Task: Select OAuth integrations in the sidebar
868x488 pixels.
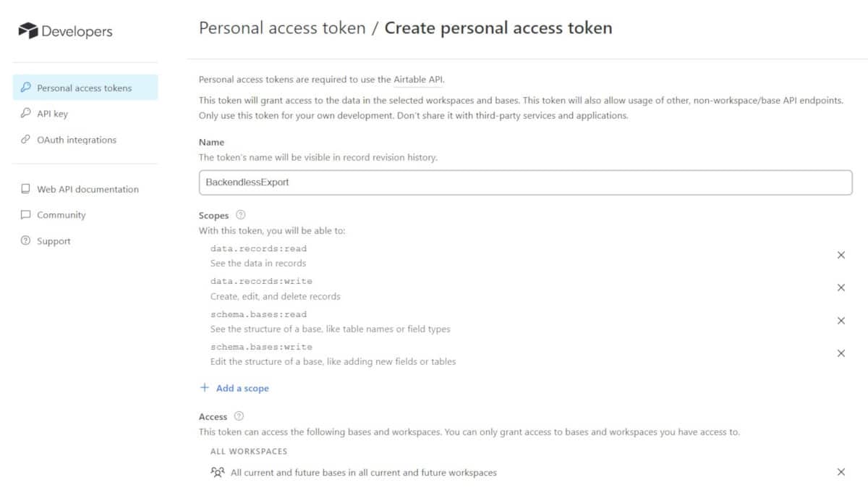Action: click(77, 140)
